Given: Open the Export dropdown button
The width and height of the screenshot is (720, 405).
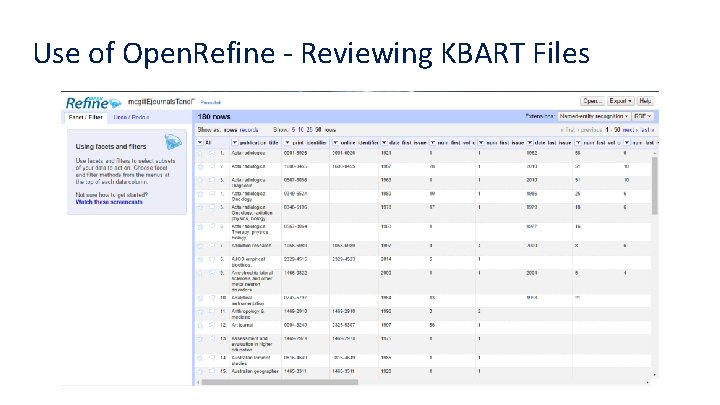Looking at the screenshot, I should tap(621, 101).
